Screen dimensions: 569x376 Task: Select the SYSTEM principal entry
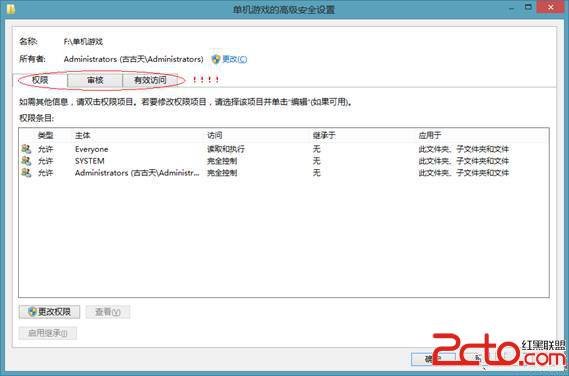click(x=90, y=161)
